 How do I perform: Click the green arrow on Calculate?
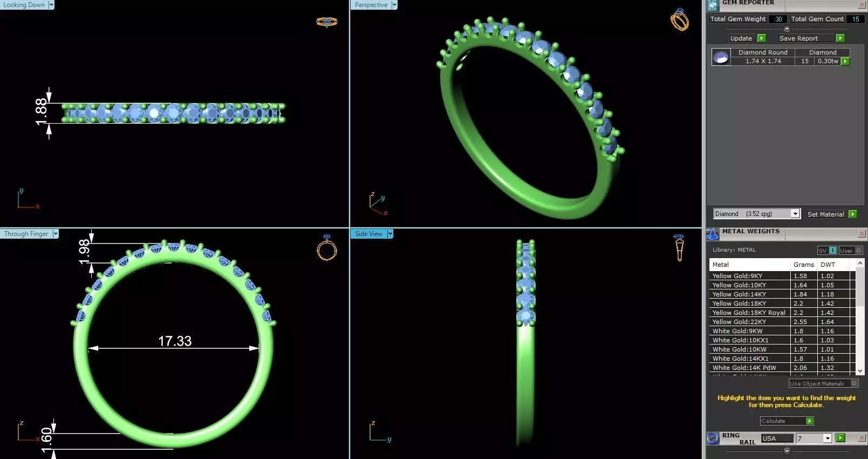click(809, 421)
